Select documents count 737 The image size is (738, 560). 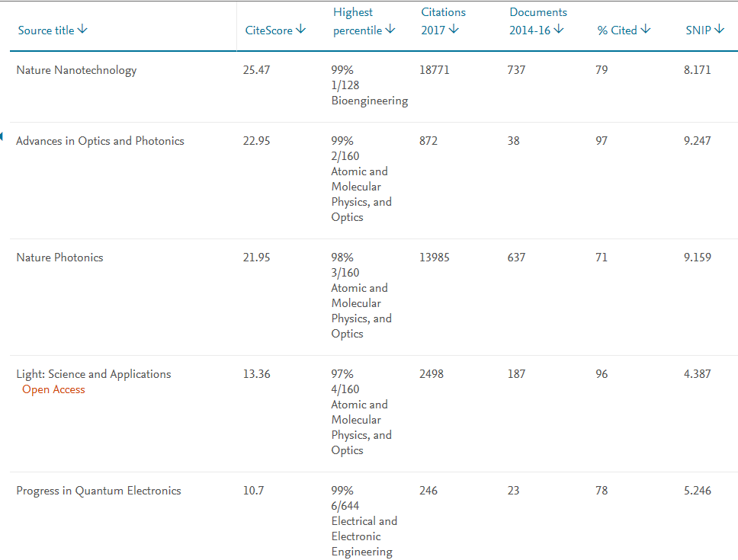coord(516,70)
